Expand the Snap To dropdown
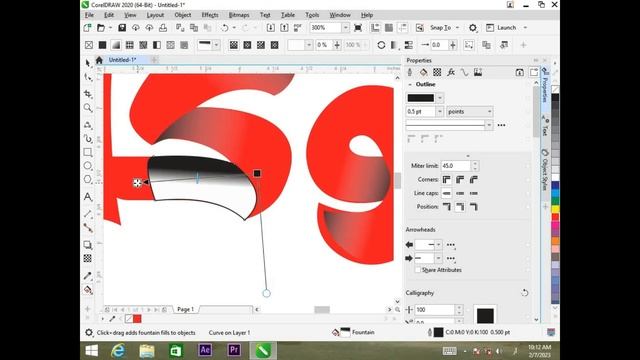 [457, 28]
